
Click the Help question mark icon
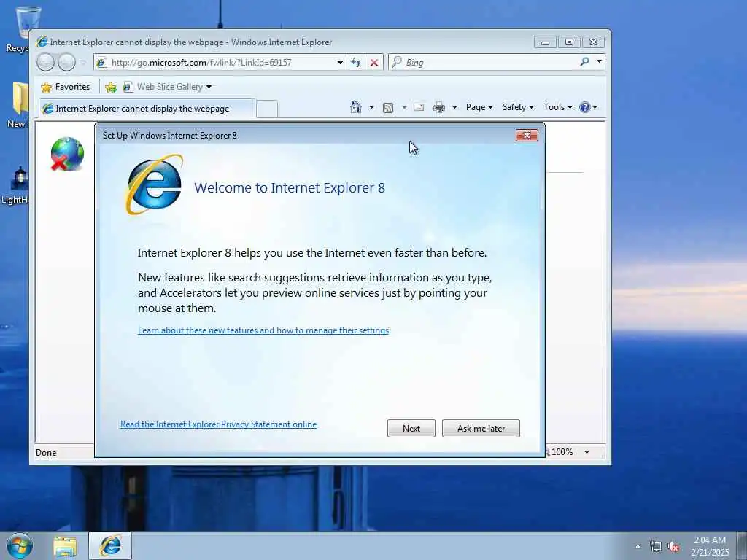tap(584, 107)
